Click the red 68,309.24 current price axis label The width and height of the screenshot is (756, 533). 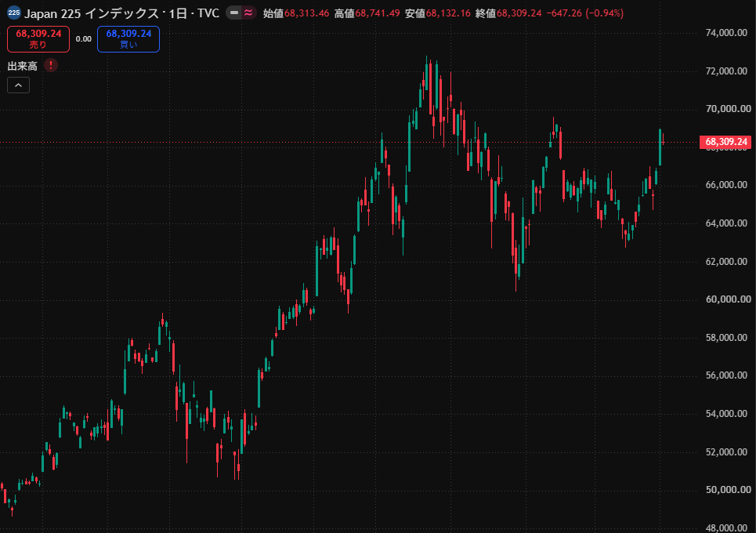coord(725,142)
